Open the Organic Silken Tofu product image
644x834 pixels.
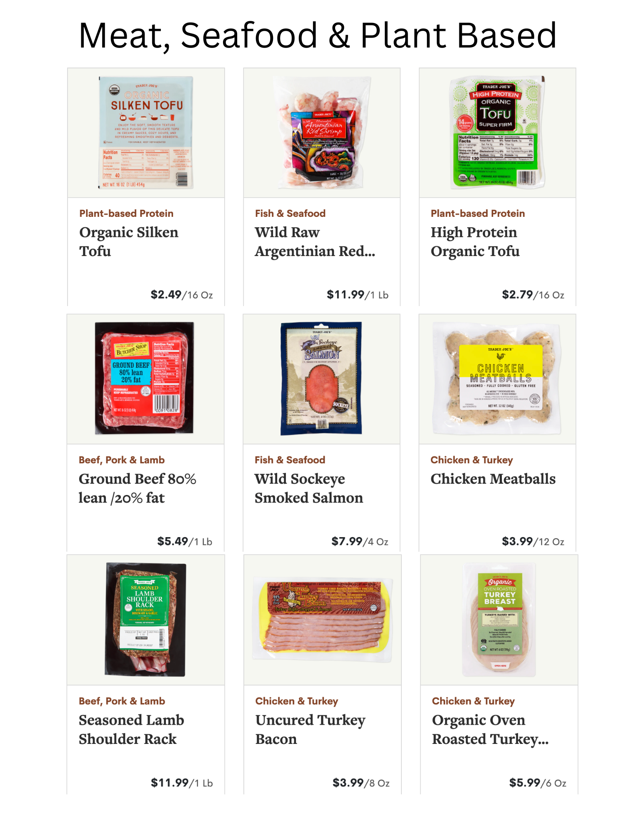tap(146, 133)
